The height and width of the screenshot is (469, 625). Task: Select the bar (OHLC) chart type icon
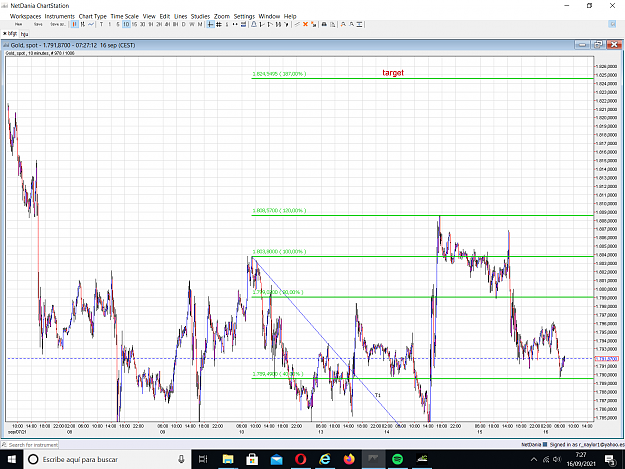click(x=83, y=24)
